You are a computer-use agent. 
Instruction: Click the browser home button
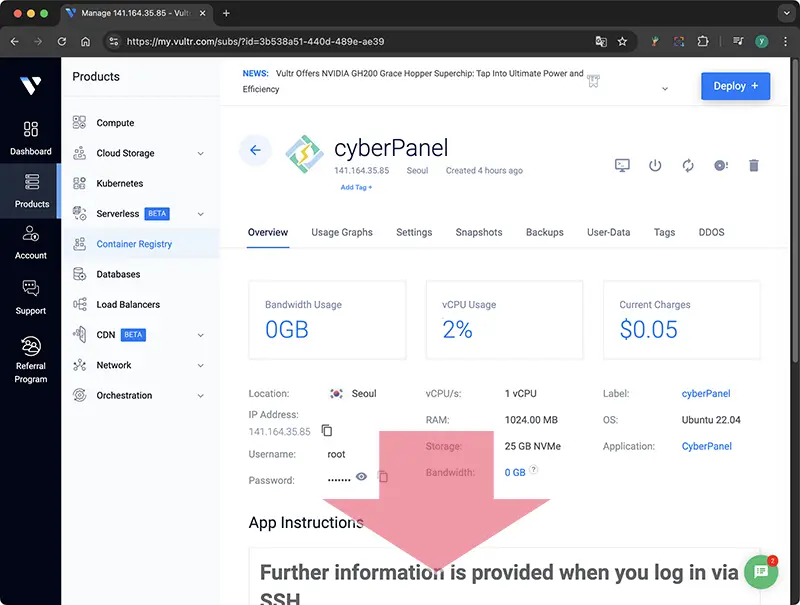pyautogui.click(x=86, y=41)
